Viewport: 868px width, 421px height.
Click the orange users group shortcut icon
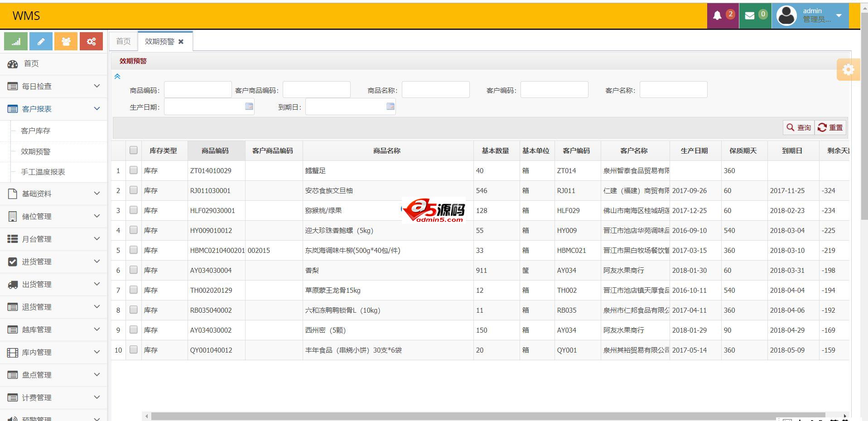[66, 42]
